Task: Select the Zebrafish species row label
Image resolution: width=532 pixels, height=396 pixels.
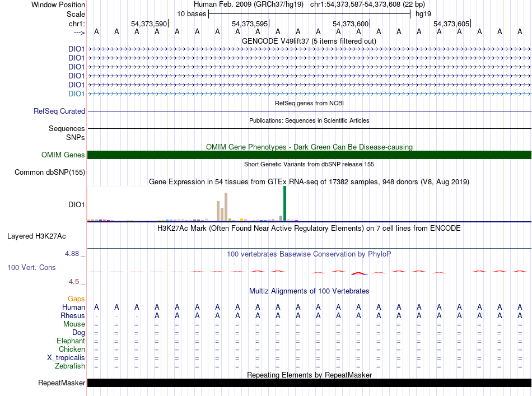Action: (x=70, y=366)
